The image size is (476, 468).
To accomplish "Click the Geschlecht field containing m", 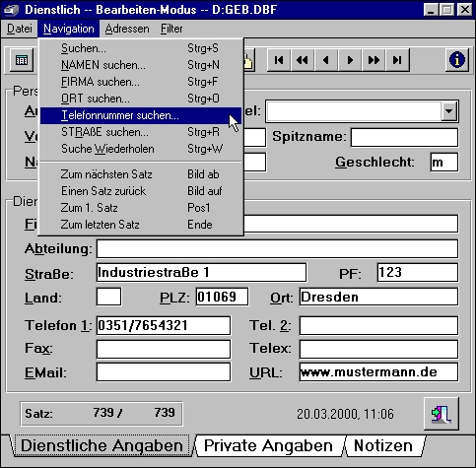I will coord(444,162).
